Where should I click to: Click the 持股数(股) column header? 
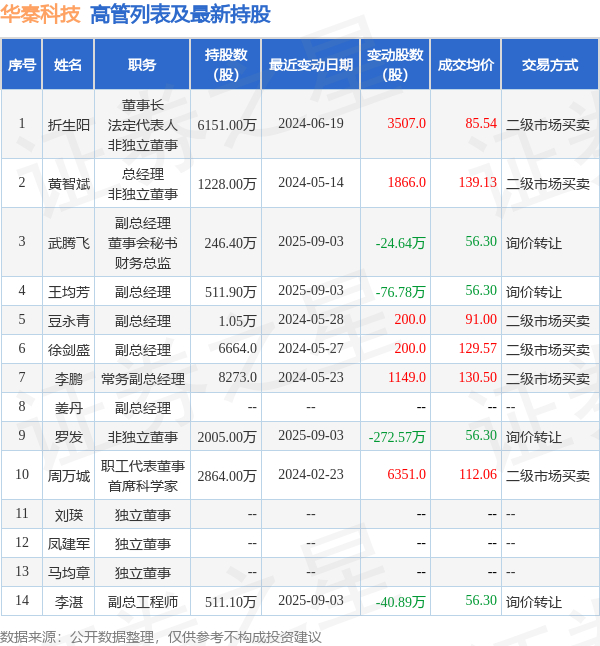(226, 65)
